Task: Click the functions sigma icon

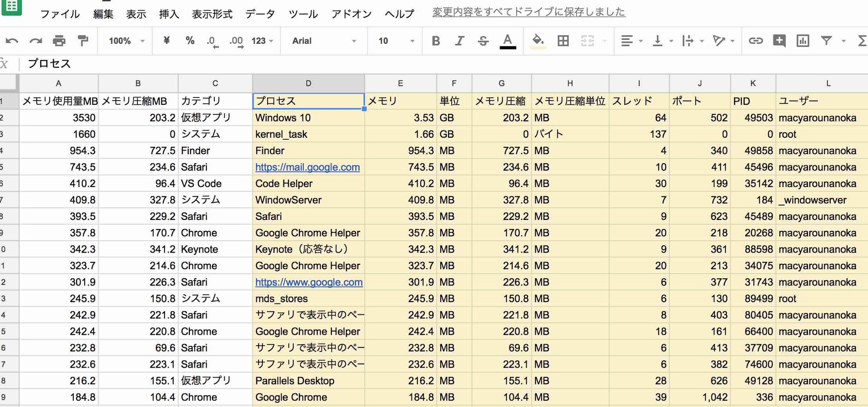Action: [x=862, y=41]
